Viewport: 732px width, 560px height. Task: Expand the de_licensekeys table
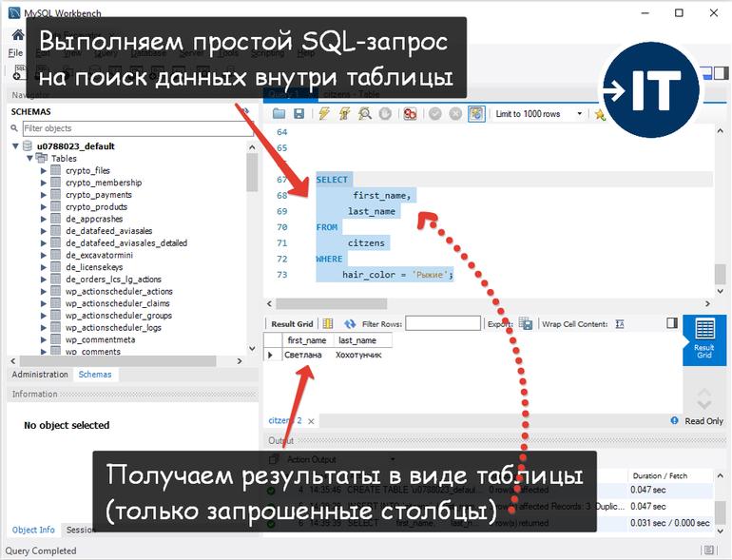tap(44, 267)
